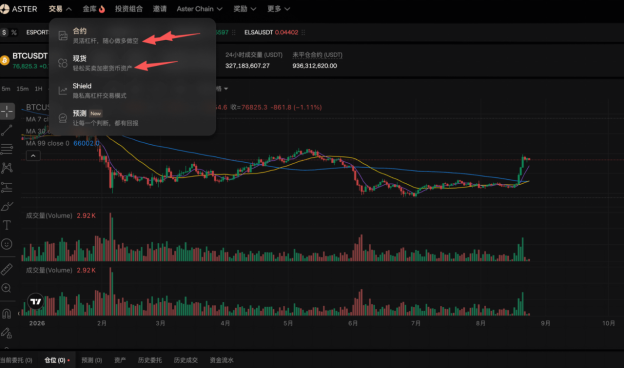This screenshot has height=368, width=624.
Task: Select the horizontal lines Fibonacci tool
Action: [7, 149]
